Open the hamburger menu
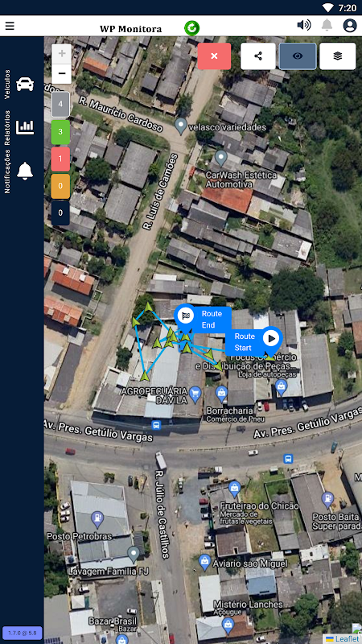Viewport: 362px width, 644px height. [x=10, y=26]
